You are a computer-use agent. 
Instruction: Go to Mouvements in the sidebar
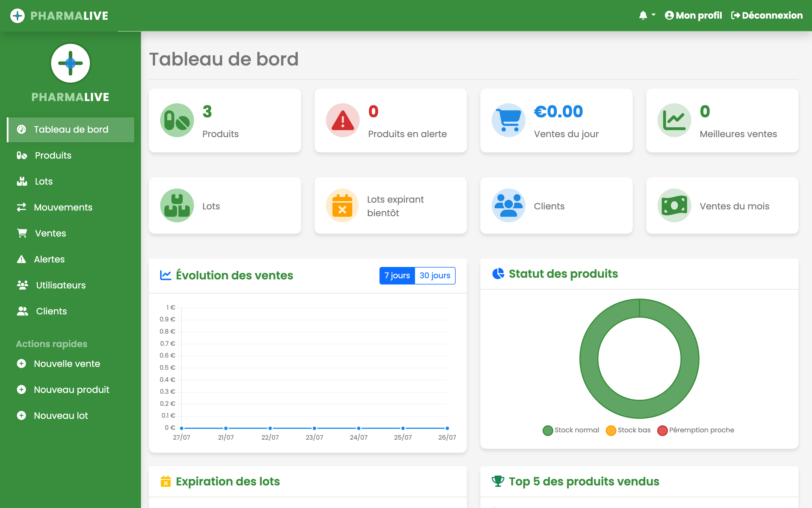pos(70,207)
